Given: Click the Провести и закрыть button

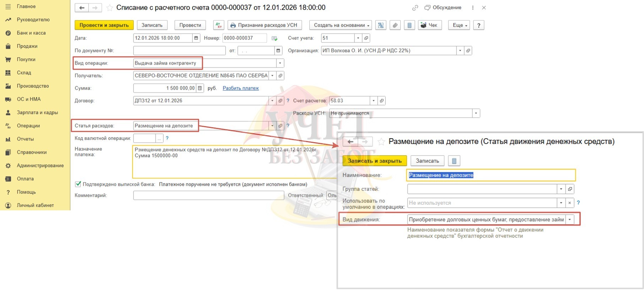Looking at the screenshot, I should point(104,25).
